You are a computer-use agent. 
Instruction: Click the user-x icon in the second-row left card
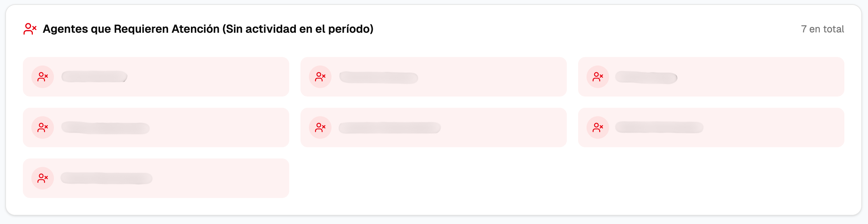43,127
